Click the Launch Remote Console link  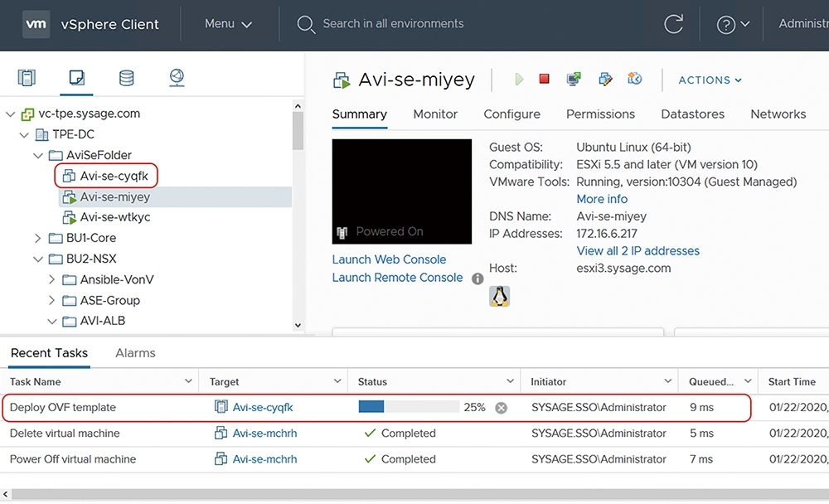[397, 278]
